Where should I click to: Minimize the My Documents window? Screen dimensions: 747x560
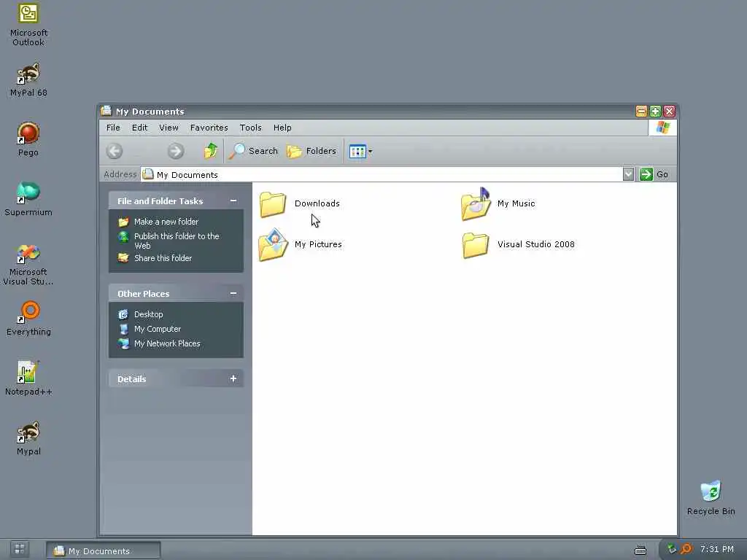[641, 112]
